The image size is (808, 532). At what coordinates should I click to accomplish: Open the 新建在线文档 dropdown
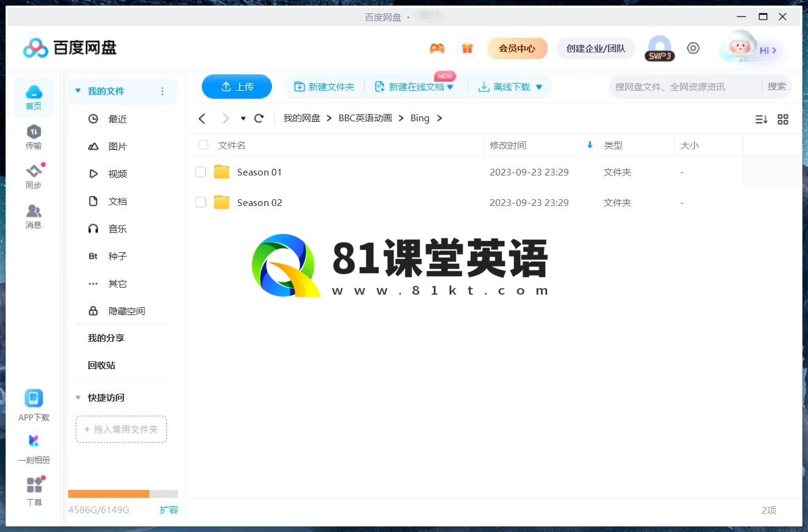[450, 87]
